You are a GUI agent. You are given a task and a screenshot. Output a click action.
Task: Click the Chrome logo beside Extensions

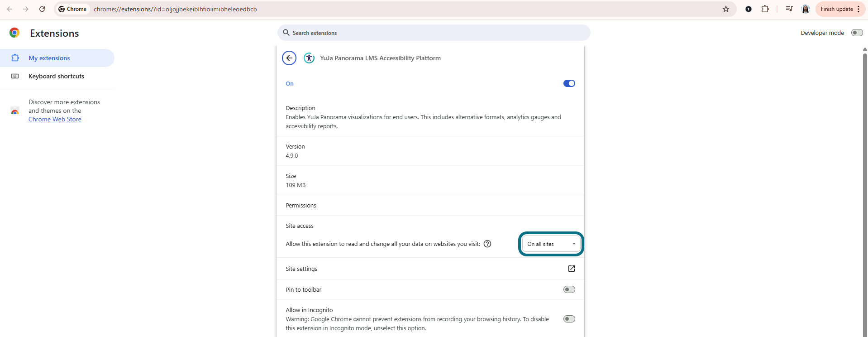point(14,33)
